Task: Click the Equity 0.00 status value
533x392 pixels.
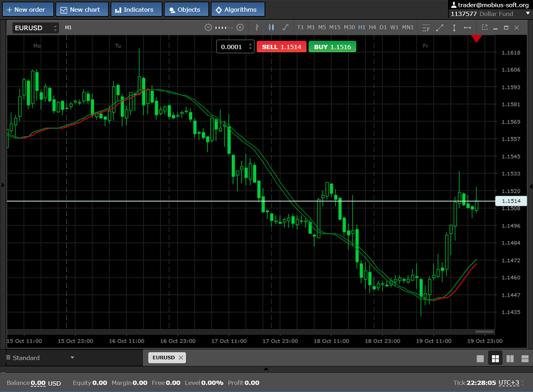Action: pyautogui.click(x=90, y=383)
